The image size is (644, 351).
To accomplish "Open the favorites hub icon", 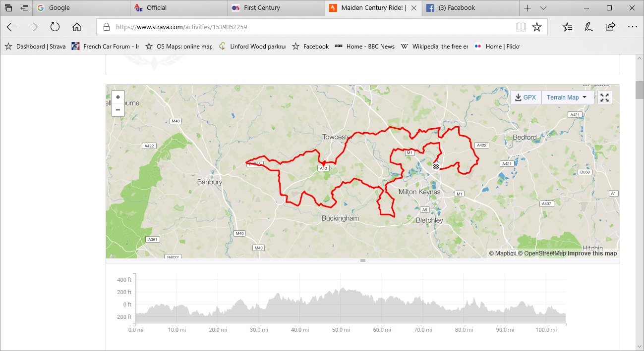I will 568,27.
